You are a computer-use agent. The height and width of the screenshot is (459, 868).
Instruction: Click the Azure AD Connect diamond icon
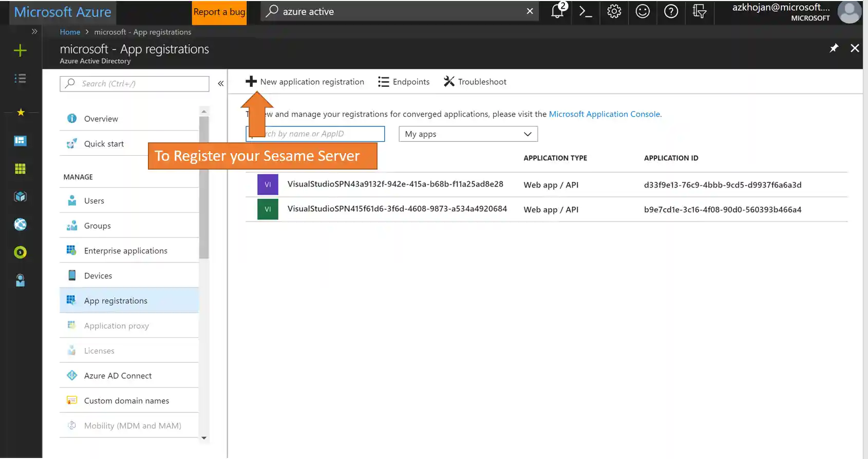(72, 375)
